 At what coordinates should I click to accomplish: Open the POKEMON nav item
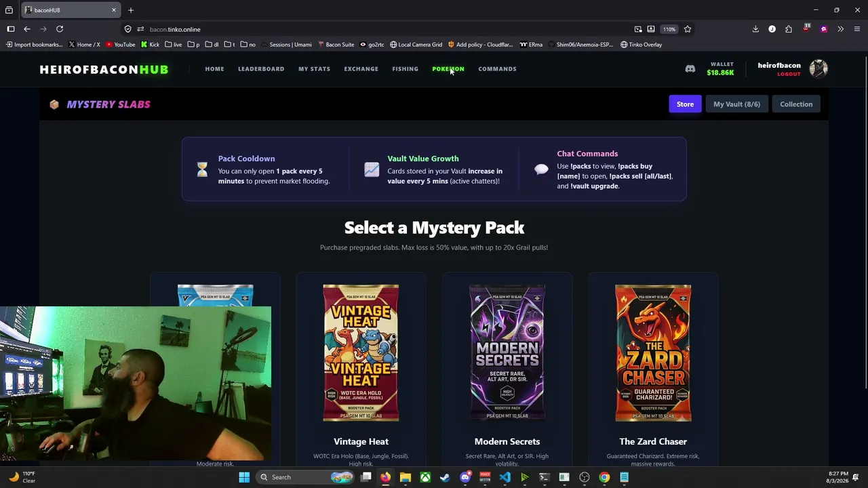click(448, 68)
